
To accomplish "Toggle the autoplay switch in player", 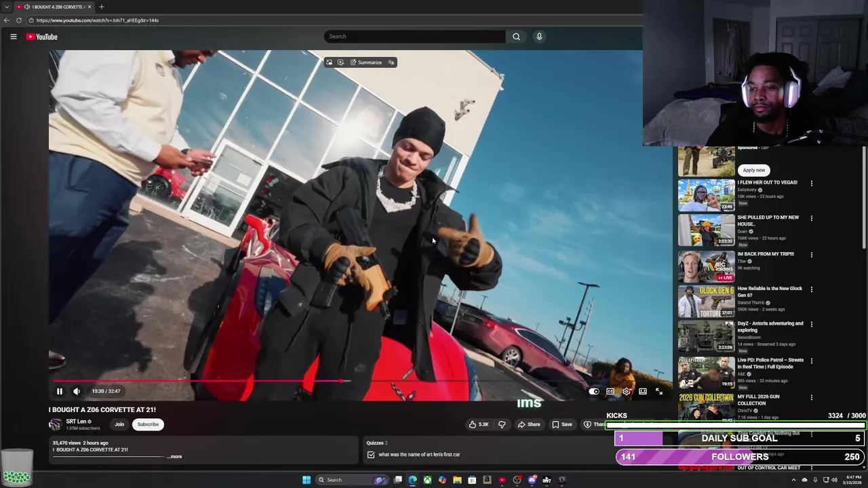I will click(x=594, y=391).
